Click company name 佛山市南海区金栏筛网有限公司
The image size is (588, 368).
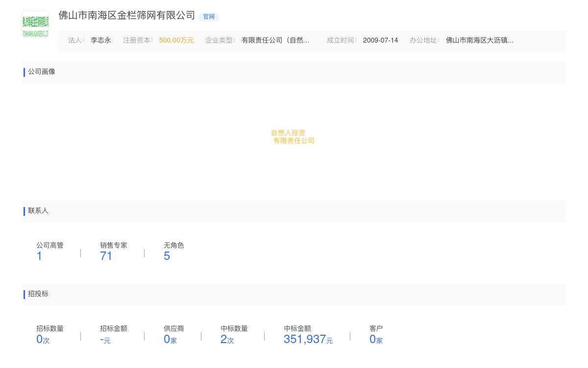pos(127,16)
